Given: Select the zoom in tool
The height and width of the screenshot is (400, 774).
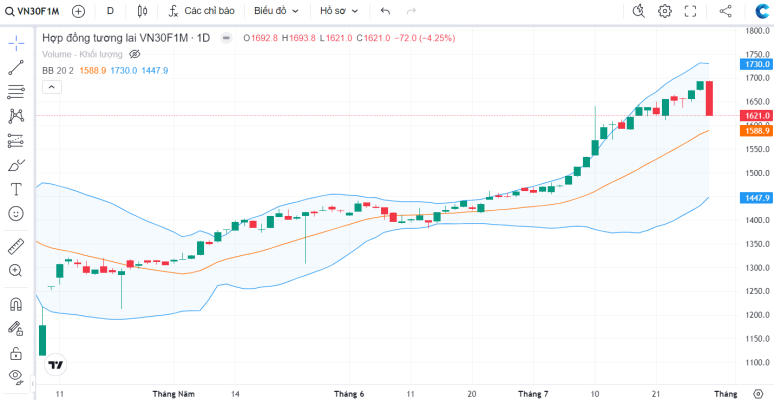Looking at the screenshot, I should (x=16, y=270).
